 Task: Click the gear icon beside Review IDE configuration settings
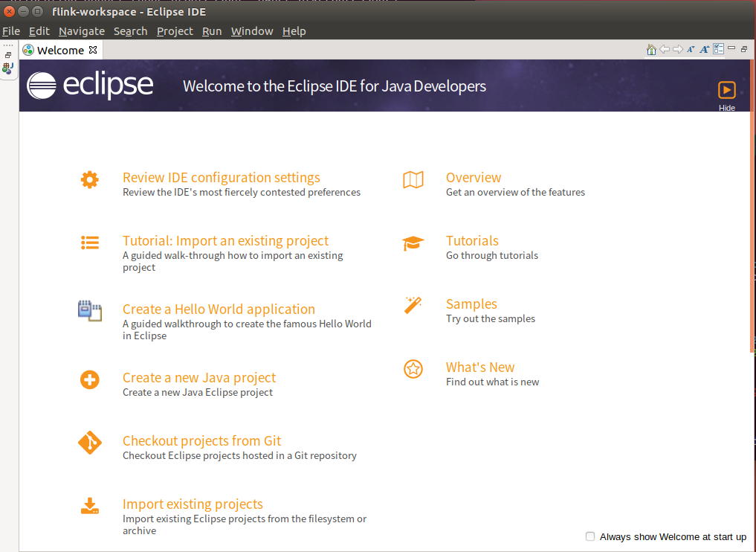point(89,179)
